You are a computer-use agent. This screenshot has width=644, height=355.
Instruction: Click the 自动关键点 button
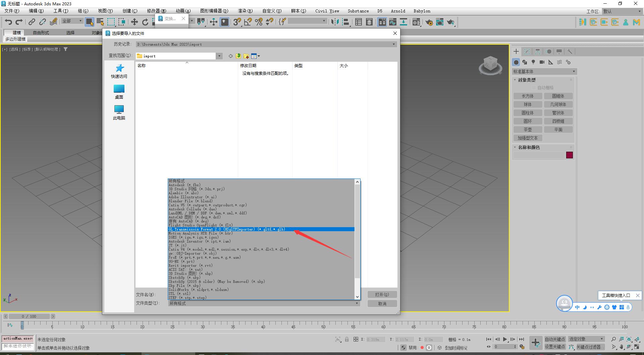pos(555,339)
